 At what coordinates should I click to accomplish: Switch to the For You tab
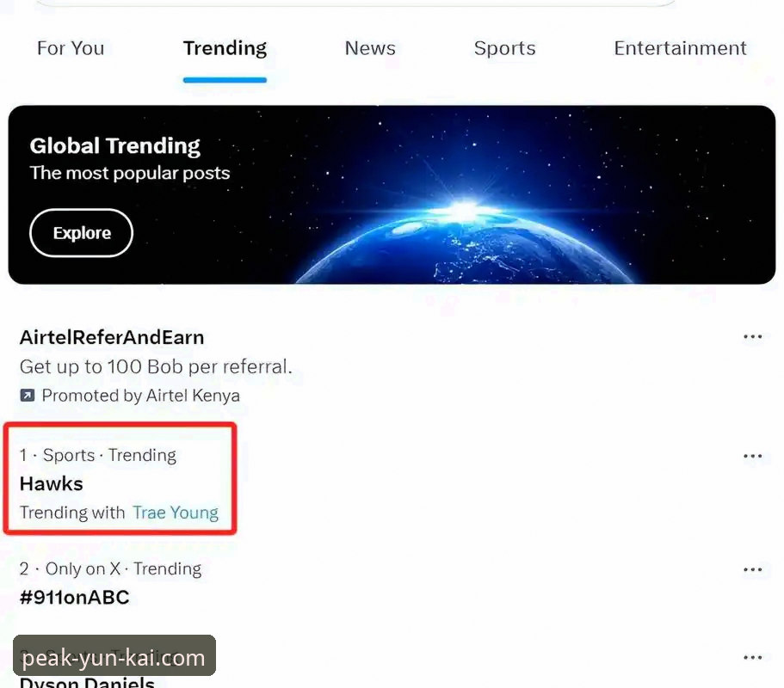coord(71,48)
